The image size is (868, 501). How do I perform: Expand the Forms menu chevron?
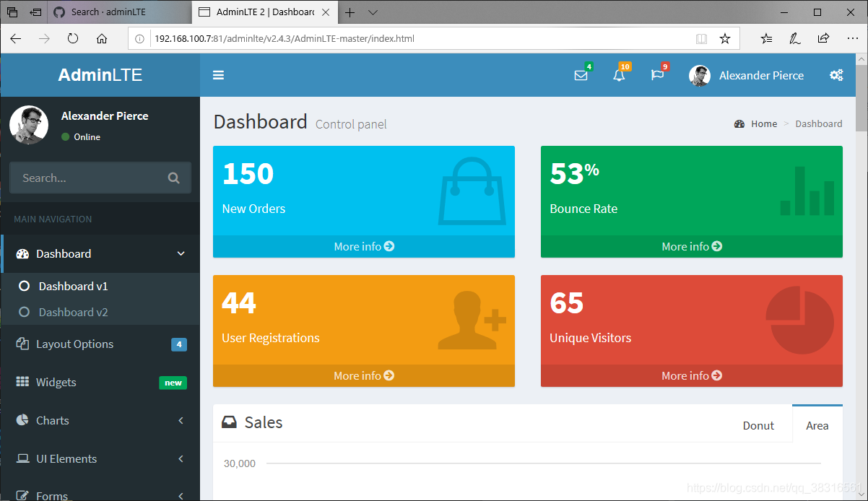(181, 496)
